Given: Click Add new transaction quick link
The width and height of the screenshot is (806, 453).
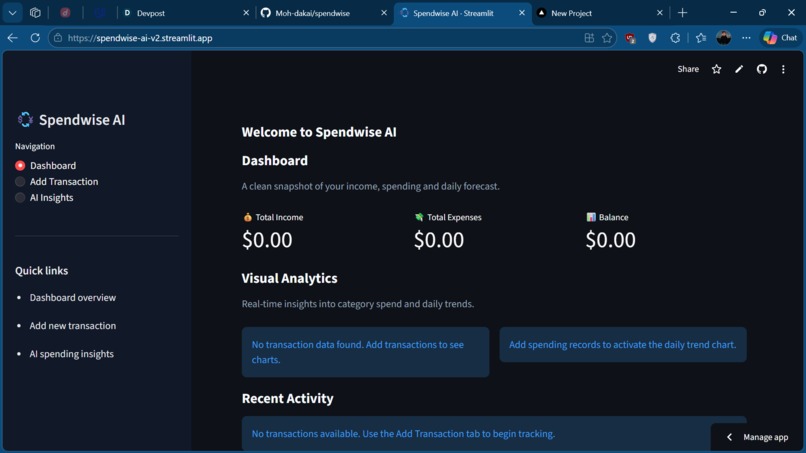Looking at the screenshot, I should (72, 325).
